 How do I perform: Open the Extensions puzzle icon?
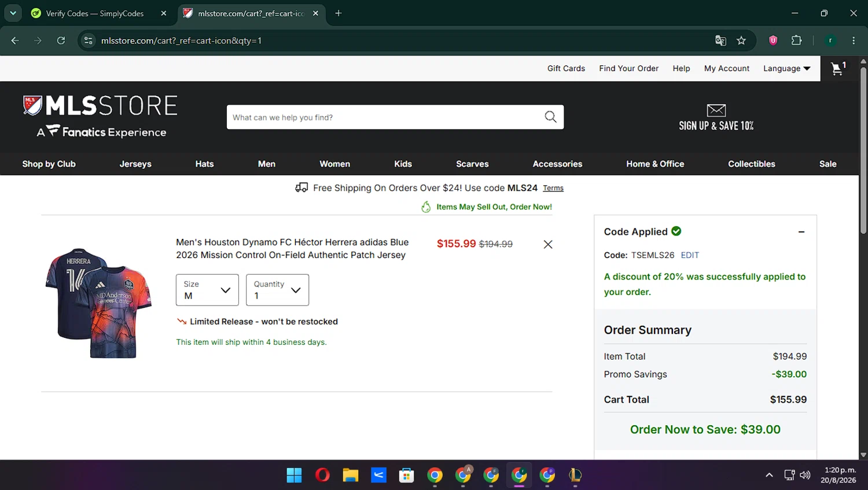point(796,40)
